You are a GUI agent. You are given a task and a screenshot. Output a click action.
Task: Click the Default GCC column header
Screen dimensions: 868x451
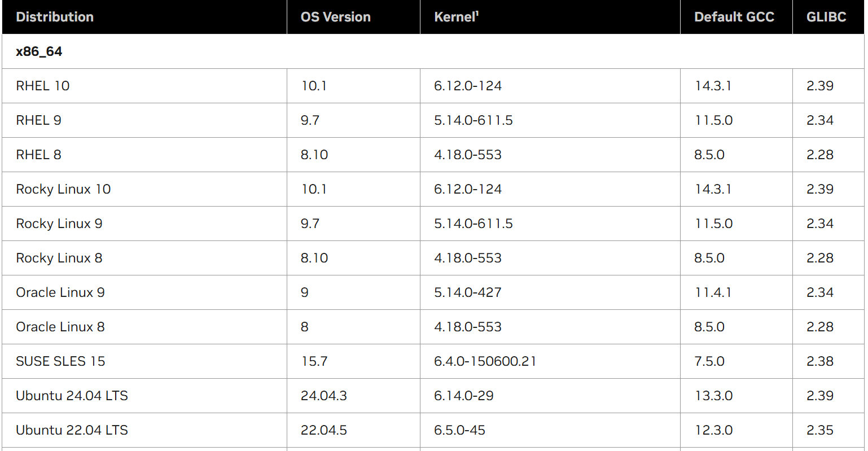[x=734, y=17]
